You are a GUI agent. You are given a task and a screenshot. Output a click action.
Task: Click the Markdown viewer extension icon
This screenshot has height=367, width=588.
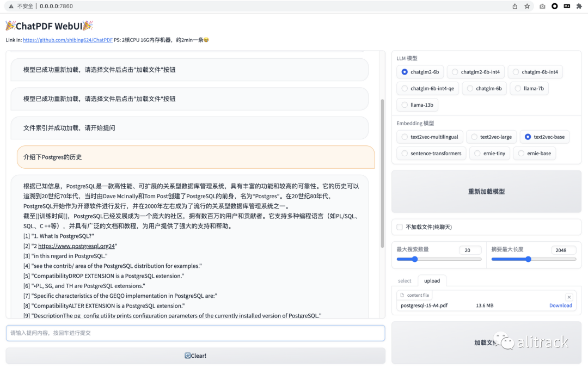[x=567, y=6]
